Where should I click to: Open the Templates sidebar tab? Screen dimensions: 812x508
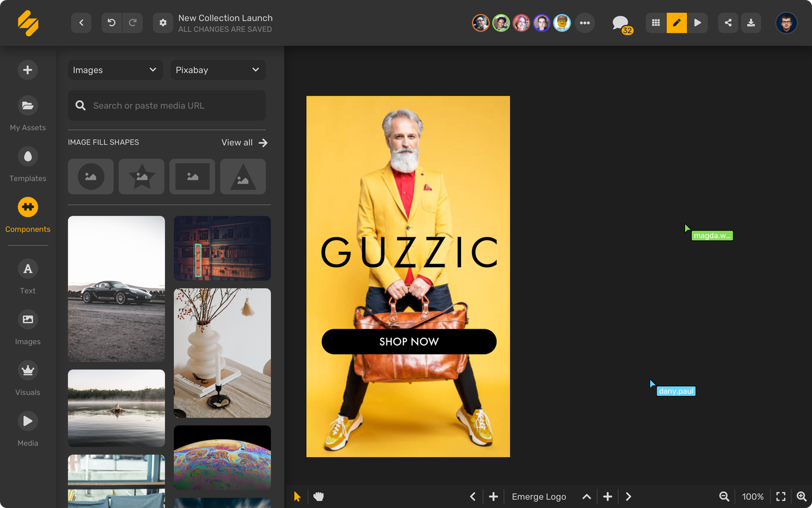tap(28, 165)
